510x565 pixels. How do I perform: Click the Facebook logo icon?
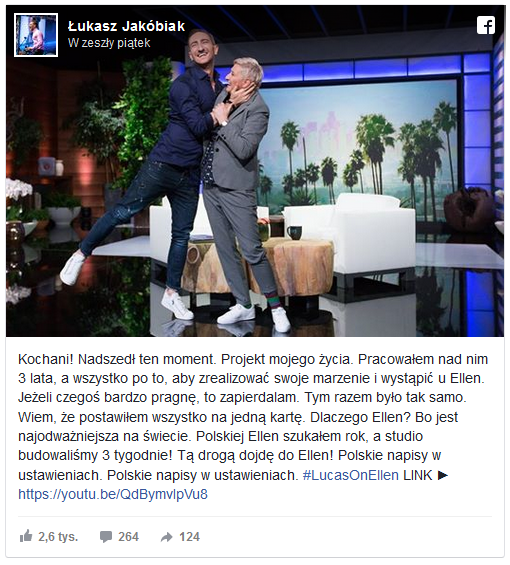point(485,25)
